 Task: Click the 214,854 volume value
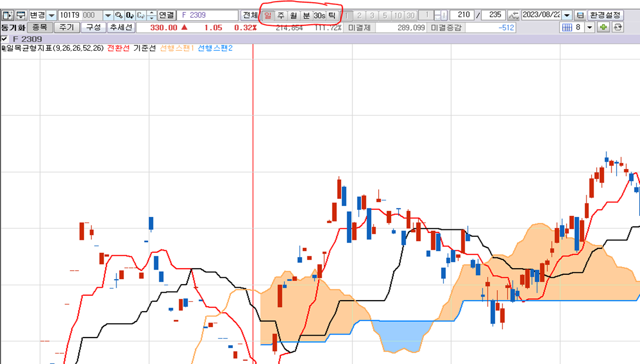[x=289, y=28]
